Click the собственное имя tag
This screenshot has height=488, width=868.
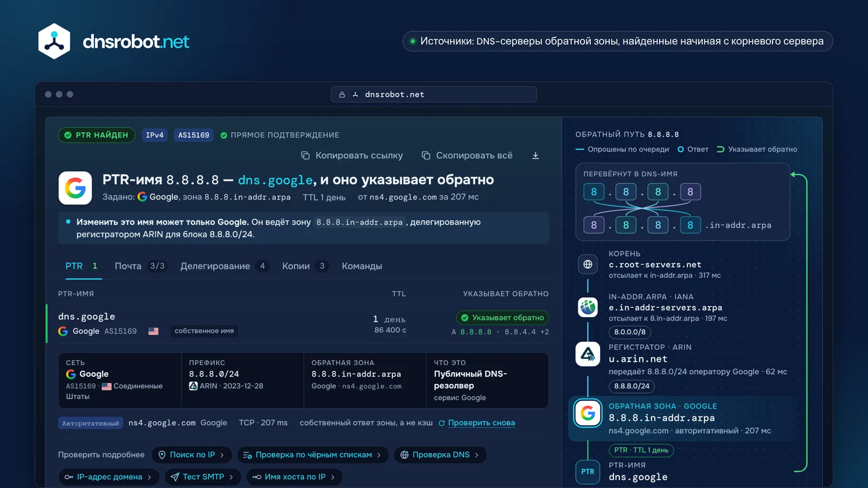204,331
